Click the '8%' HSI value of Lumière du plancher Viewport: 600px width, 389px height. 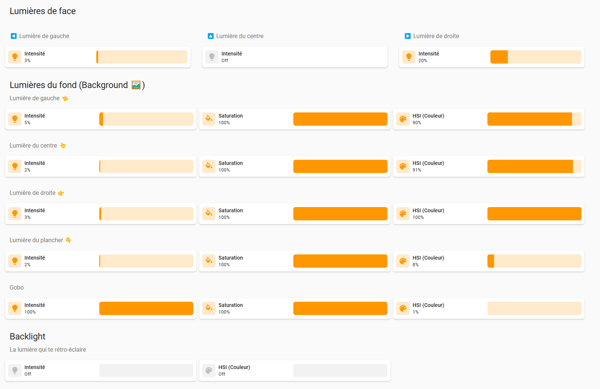416,265
